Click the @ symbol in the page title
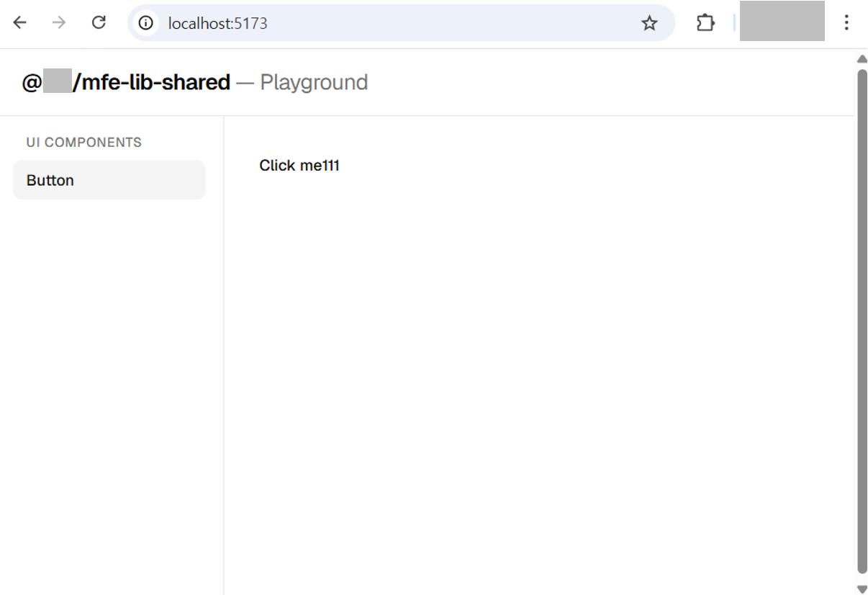Viewport: 868px width, 595px height. point(32,83)
